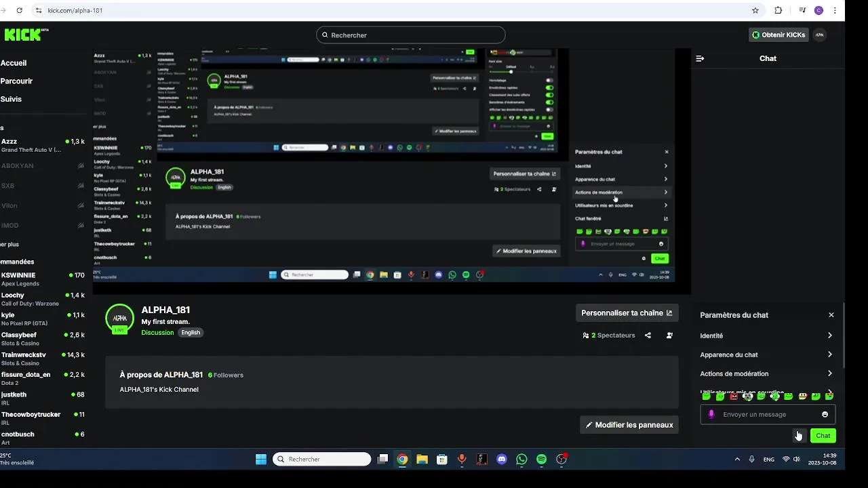Click Modifier les panneaux button
Screen dimensions: 868x488
(x=629, y=425)
